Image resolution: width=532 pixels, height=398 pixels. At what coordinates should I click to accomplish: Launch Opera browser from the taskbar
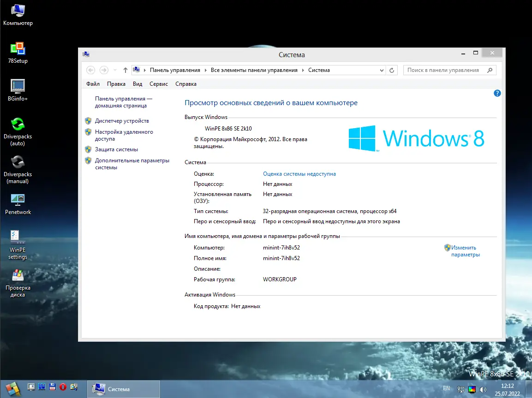point(63,386)
